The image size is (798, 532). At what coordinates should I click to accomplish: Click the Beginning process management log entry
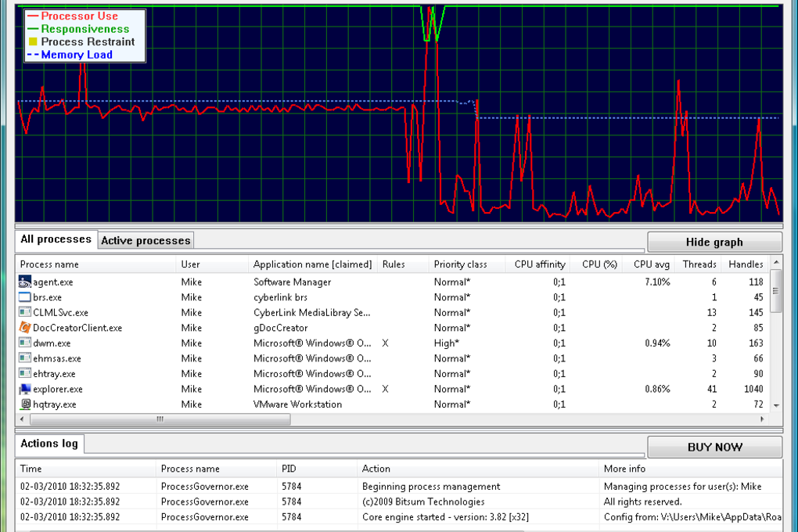click(431, 486)
